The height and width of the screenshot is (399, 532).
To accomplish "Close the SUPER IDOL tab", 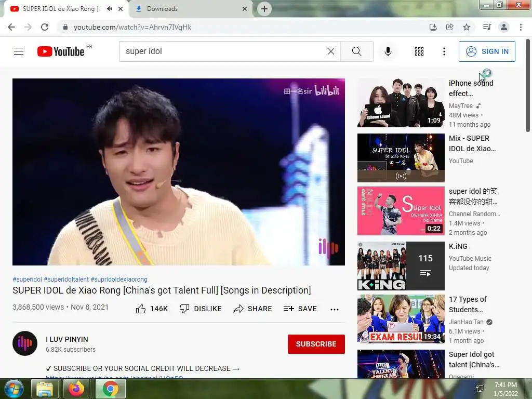I will 121,9.
